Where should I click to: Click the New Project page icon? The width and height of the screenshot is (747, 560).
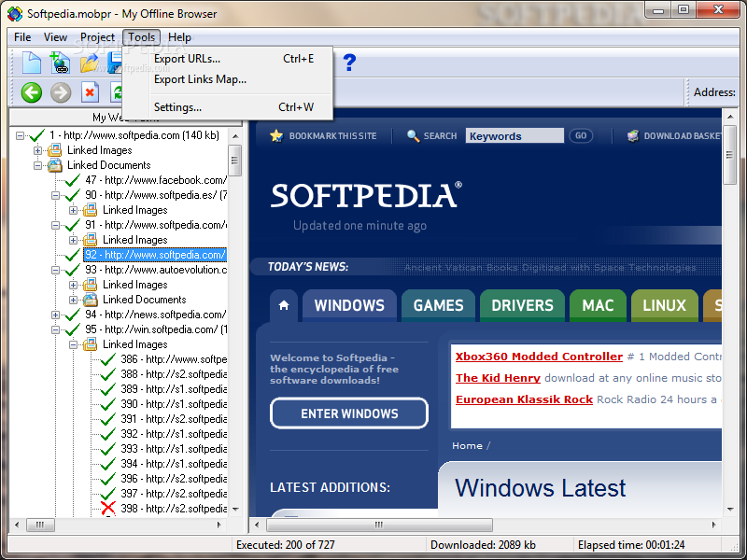[x=32, y=63]
